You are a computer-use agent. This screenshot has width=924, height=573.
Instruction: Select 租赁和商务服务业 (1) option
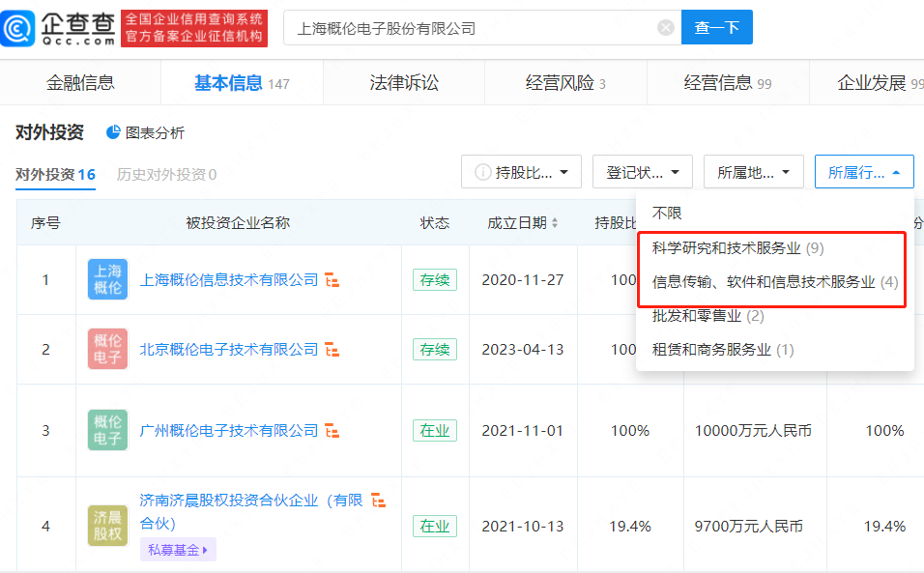coord(722,350)
